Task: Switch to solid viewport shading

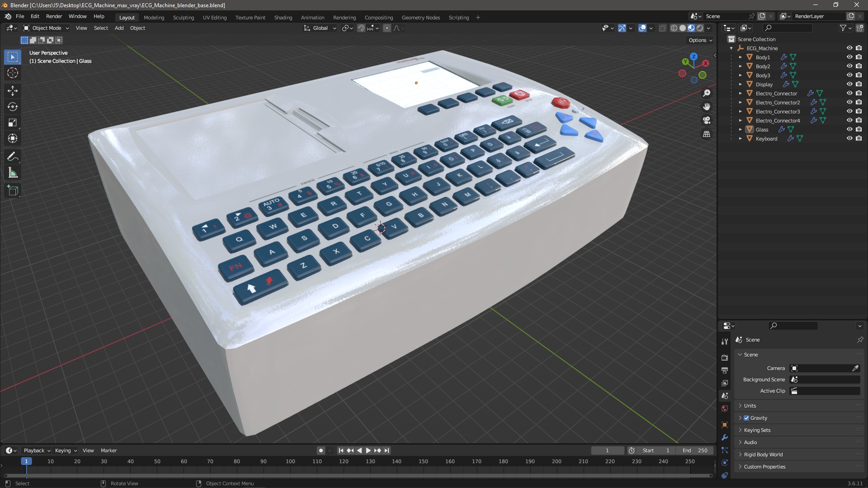Action: coord(683,28)
